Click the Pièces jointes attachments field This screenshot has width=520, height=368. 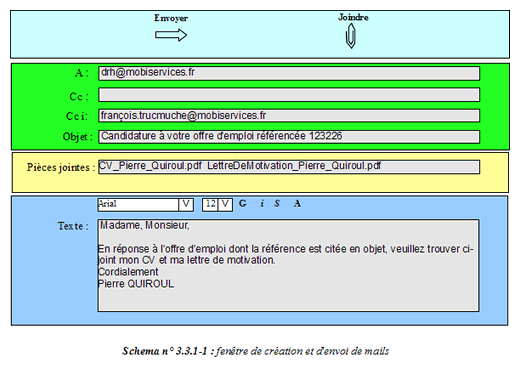point(289,167)
